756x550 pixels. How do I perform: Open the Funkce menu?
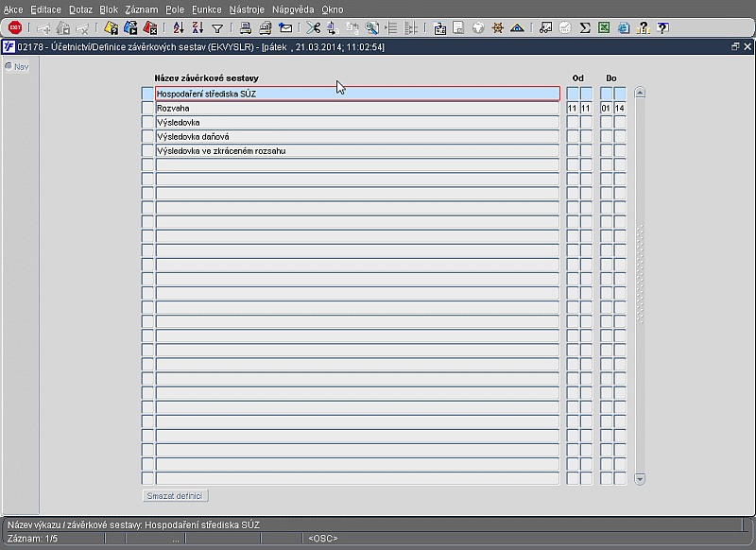coord(207,9)
